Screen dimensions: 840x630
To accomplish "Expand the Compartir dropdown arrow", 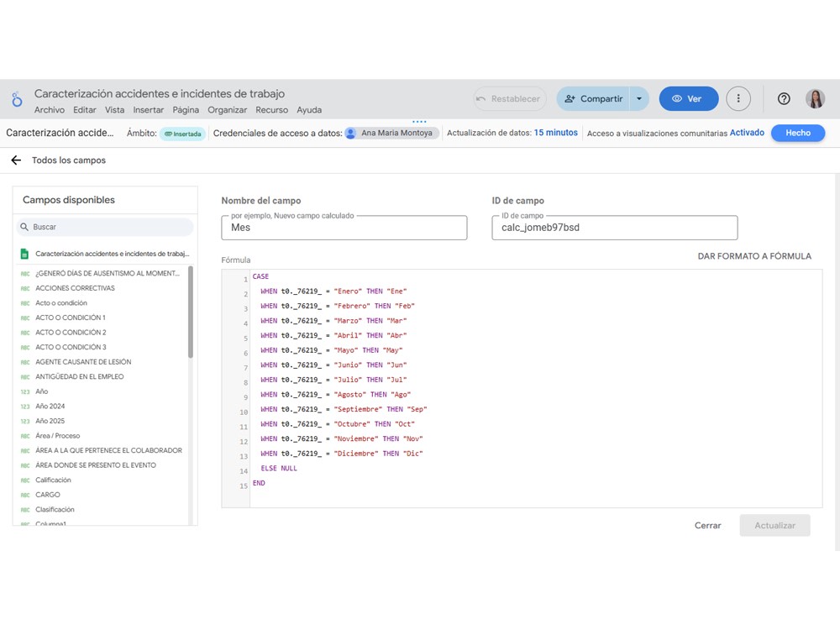I will [639, 98].
